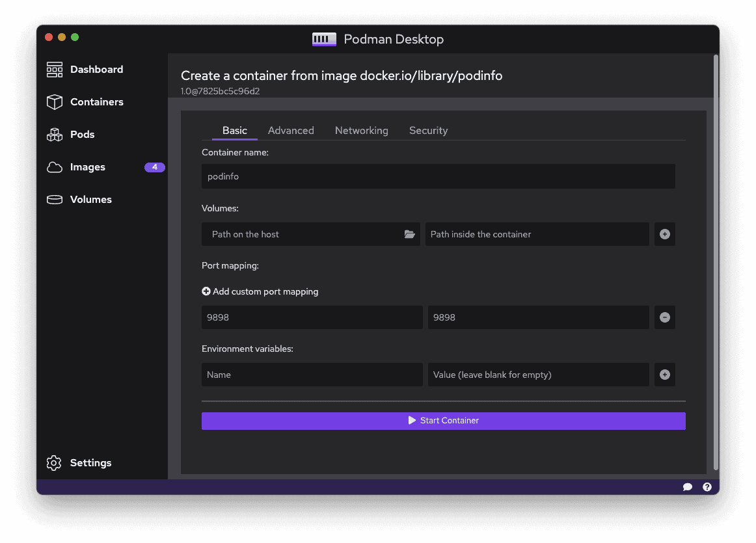Open the help question mark icon

(x=707, y=486)
